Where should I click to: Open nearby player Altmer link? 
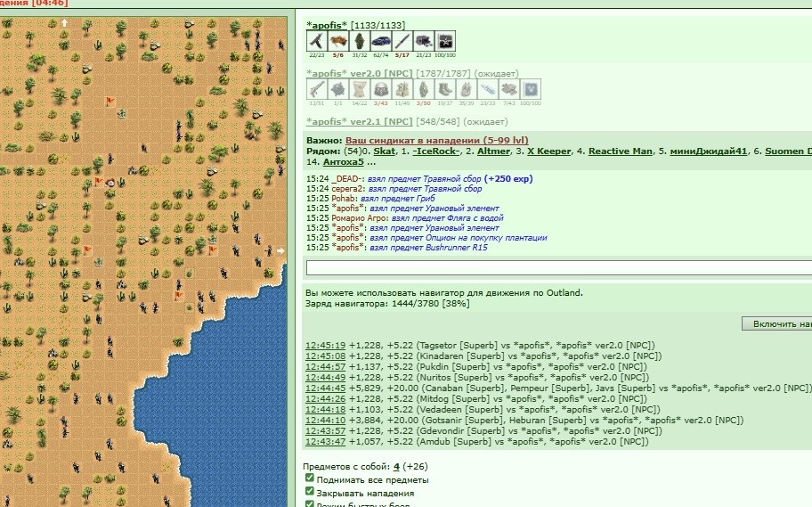(493, 151)
